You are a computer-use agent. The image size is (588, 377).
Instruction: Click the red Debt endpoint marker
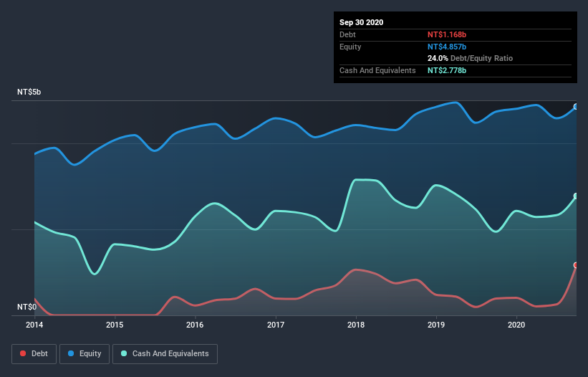576,265
